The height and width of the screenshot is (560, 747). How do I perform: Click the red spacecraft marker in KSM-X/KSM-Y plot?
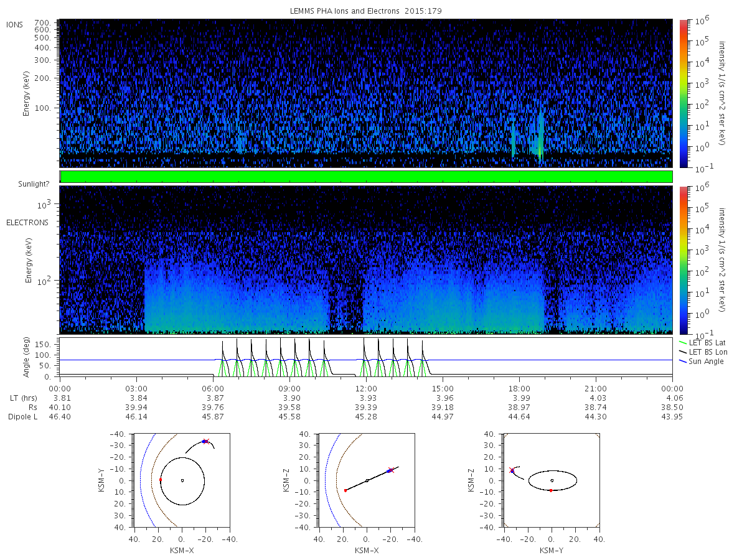tap(160, 480)
